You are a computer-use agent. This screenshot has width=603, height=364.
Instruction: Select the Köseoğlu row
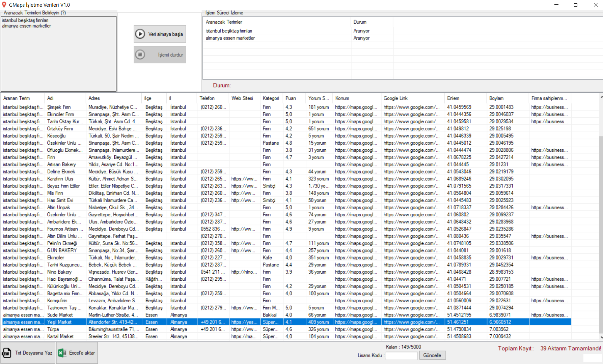point(286,136)
